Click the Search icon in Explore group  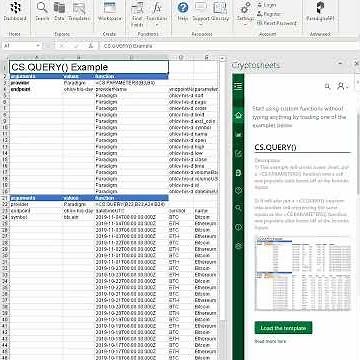pyautogui.click(x=42, y=12)
